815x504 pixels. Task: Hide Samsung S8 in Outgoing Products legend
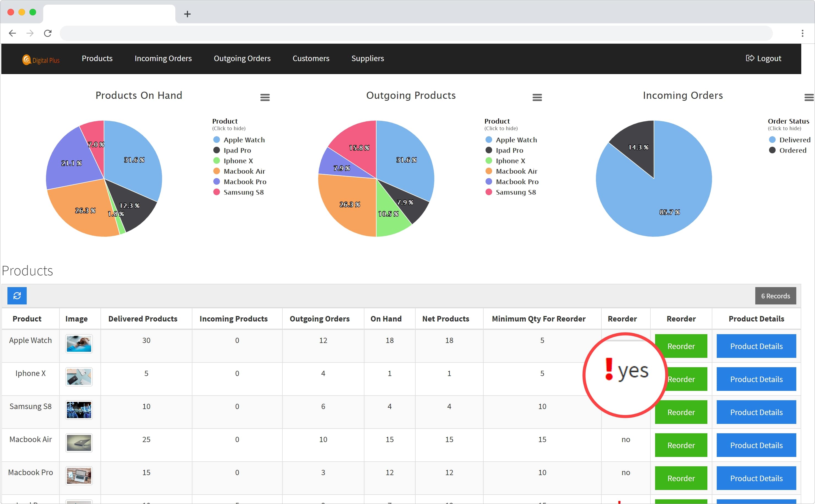[510, 192]
